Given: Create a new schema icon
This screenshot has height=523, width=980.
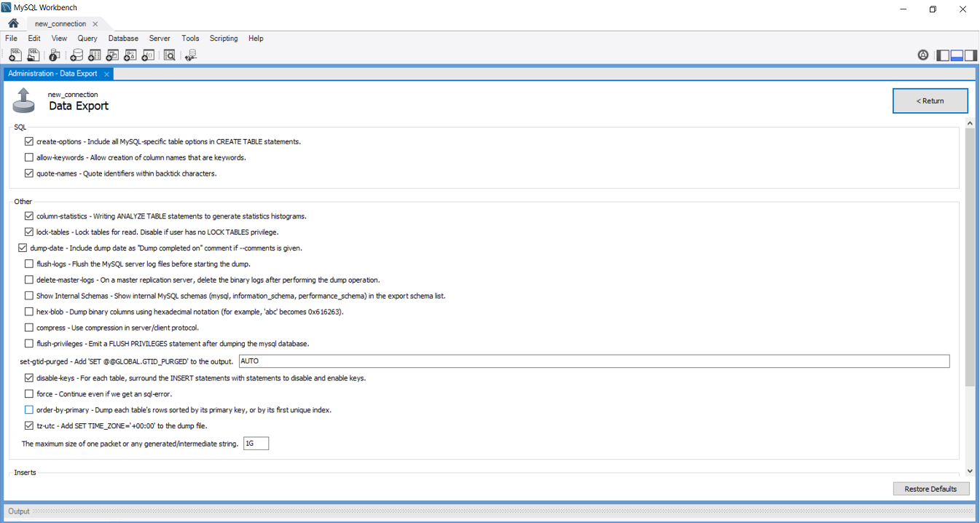Looking at the screenshot, I should pyautogui.click(x=77, y=55).
